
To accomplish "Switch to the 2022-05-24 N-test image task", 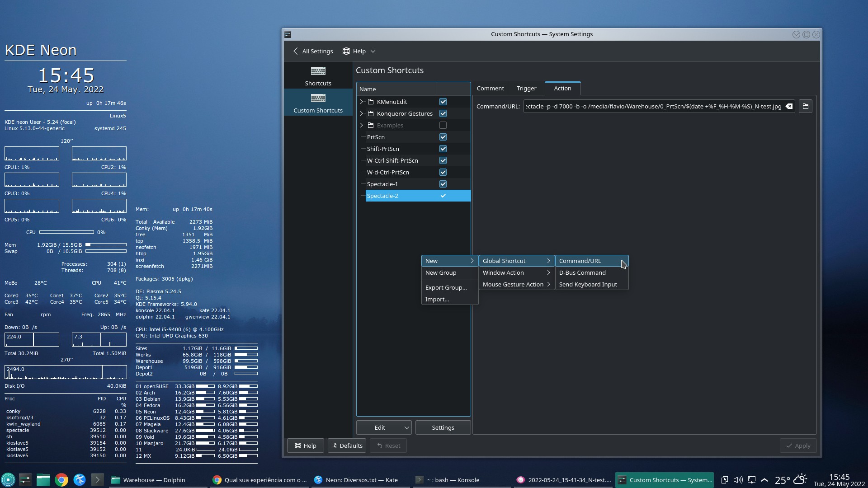I will [563, 480].
